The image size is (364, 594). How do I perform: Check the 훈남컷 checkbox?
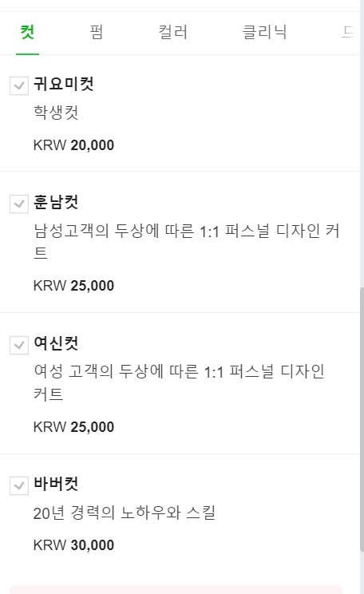pyautogui.click(x=19, y=204)
